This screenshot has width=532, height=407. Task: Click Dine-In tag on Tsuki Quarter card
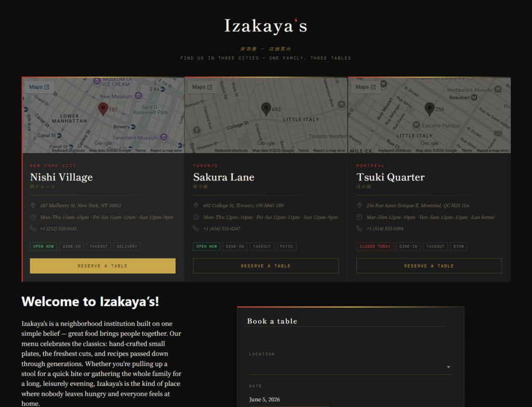coord(408,246)
